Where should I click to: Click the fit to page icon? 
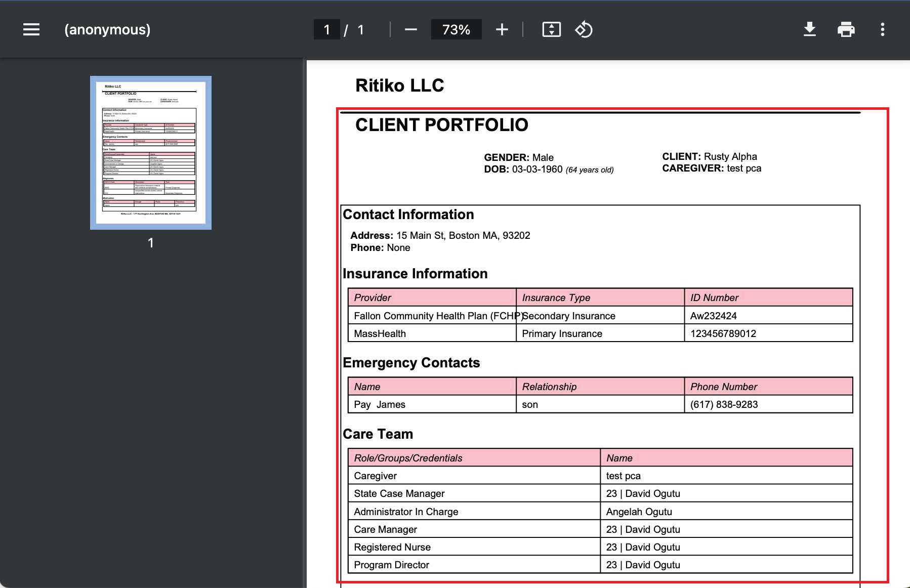pyautogui.click(x=551, y=30)
